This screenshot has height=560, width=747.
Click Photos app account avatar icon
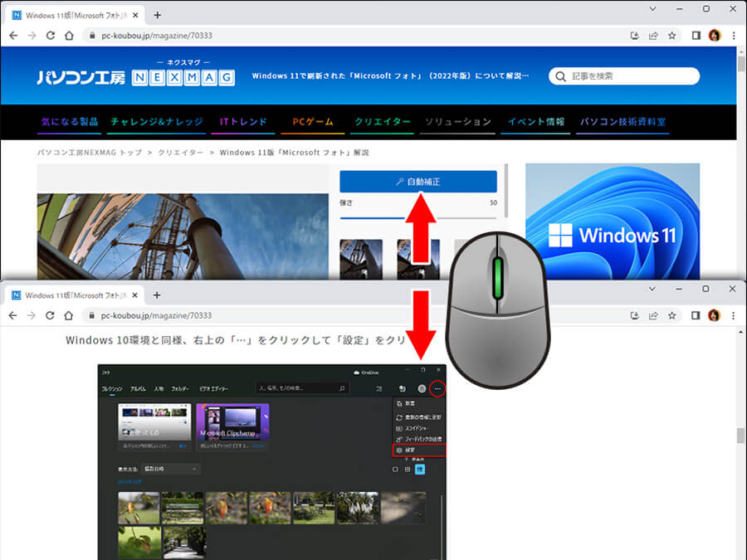pyautogui.click(x=422, y=389)
